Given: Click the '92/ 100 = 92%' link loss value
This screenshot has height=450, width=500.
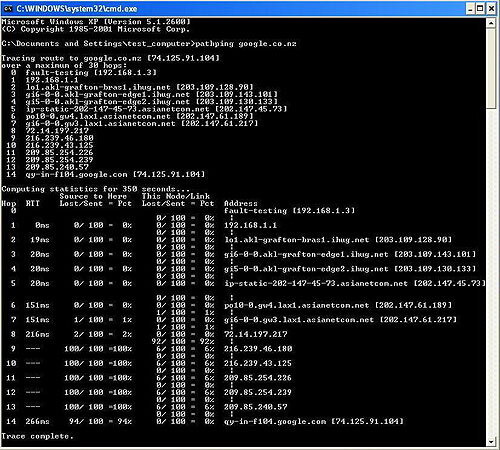Looking at the screenshot, I should pyautogui.click(x=183, y=341).
